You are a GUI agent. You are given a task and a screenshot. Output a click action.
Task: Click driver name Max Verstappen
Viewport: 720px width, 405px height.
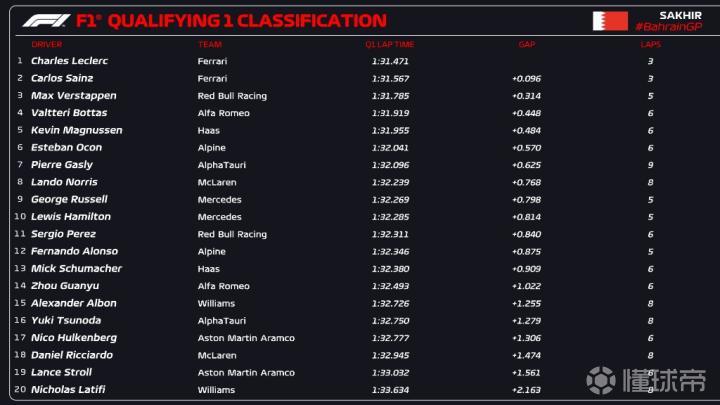(x=73, y=96)
